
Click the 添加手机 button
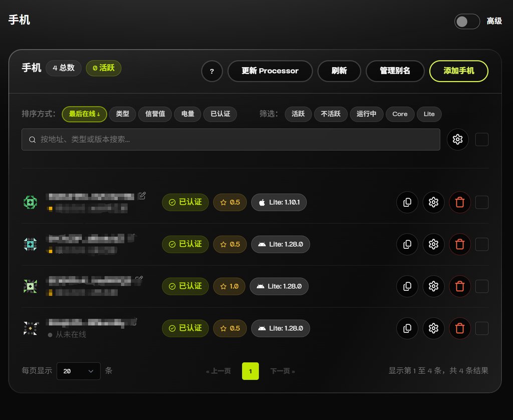click(459, 71)
